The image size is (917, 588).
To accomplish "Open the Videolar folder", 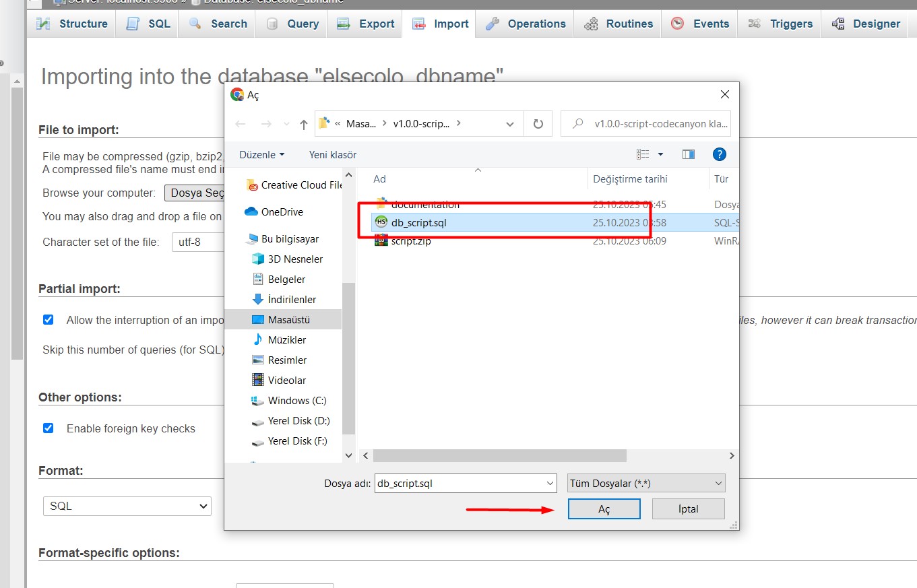I will [x=279, y=380].
